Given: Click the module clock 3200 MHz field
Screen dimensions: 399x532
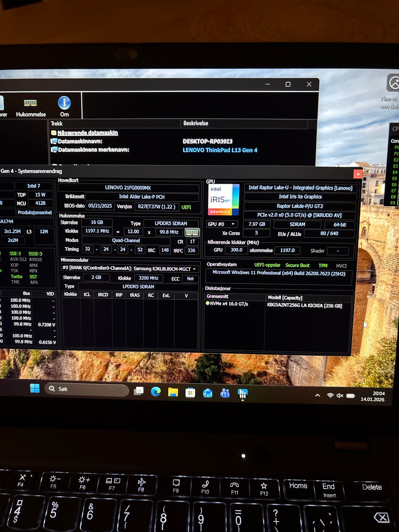Looking at the screenshot, I should pos(148,278).
